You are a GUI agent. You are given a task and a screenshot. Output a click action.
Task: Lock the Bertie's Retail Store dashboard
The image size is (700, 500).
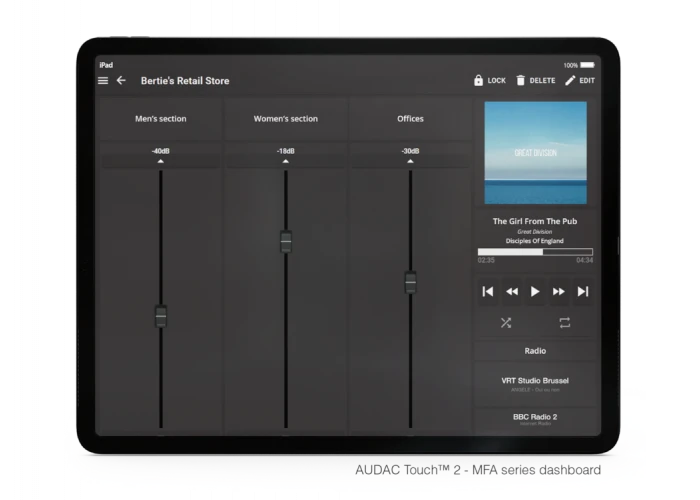490,80
